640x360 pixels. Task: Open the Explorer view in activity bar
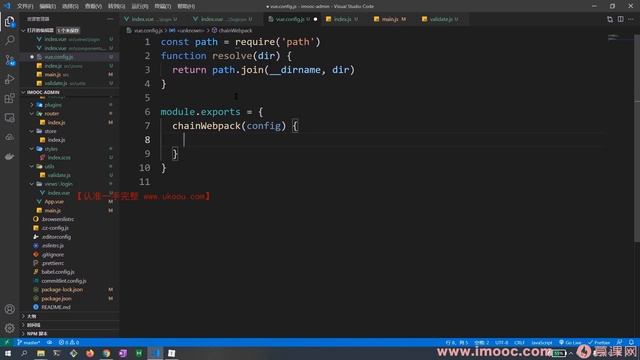9,21
